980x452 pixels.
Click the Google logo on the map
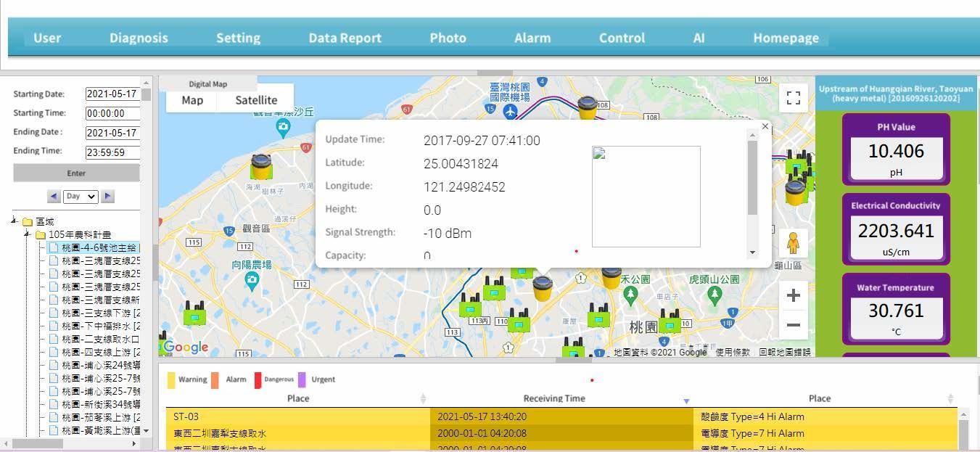pyautogui.click(x=186, y=347)
